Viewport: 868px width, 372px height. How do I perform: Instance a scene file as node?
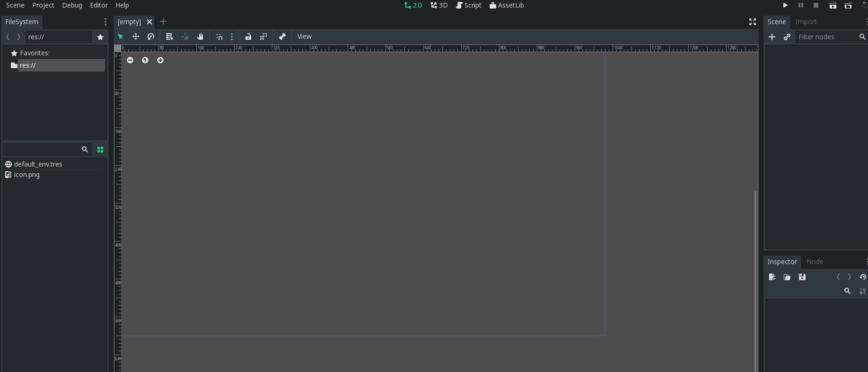[x=787, y=37]
